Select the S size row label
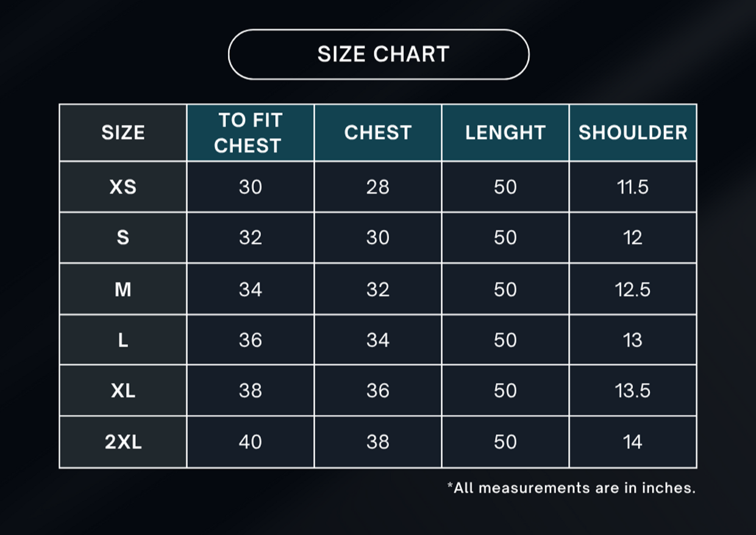 (x=123, y=237)
